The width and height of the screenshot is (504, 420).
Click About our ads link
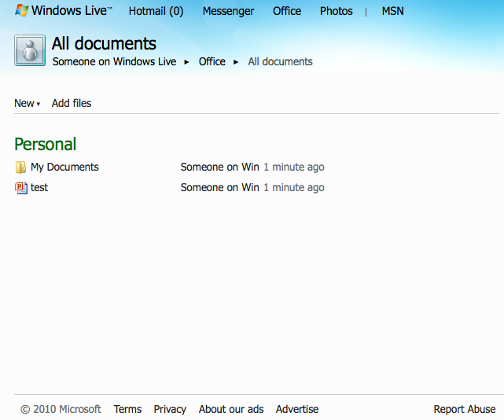pyautogui.click(x=231, y=409)
